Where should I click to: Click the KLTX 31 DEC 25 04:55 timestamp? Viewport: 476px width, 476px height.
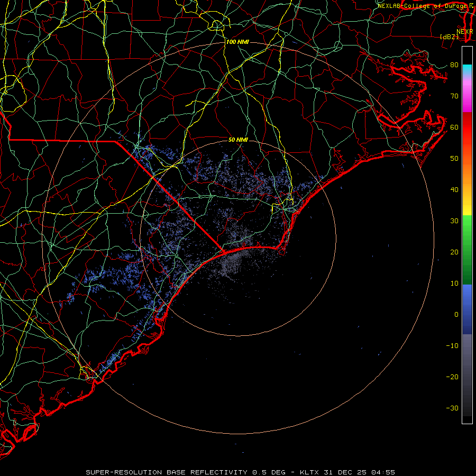pyautogui.click(x=347, y=472)
